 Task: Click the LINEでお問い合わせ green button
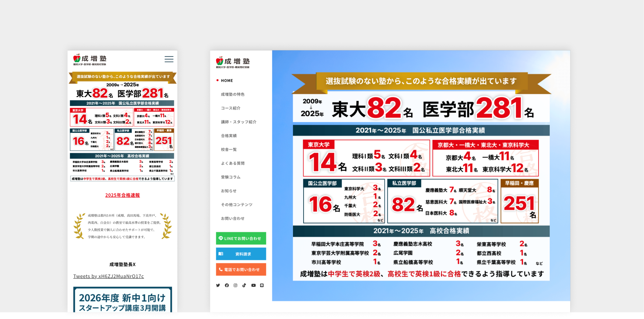click(241, 238)
